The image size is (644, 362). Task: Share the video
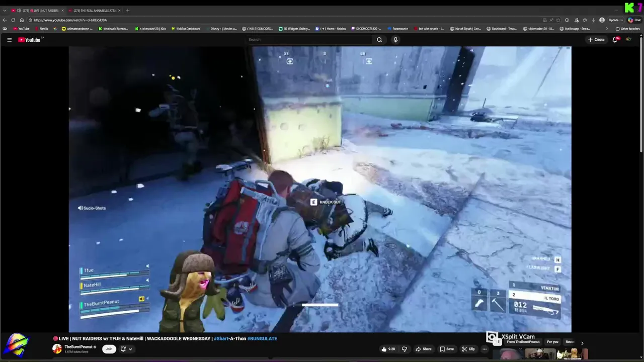pos(424,349)
